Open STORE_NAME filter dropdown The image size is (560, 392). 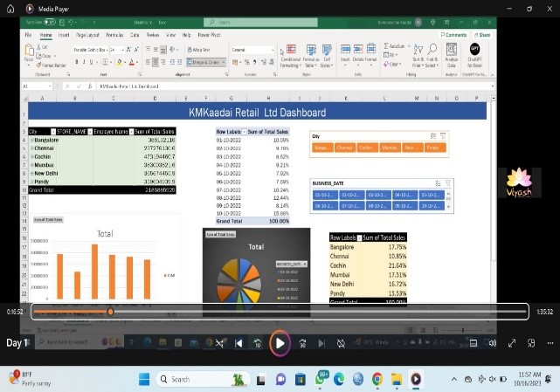click(x=90, y=131)
